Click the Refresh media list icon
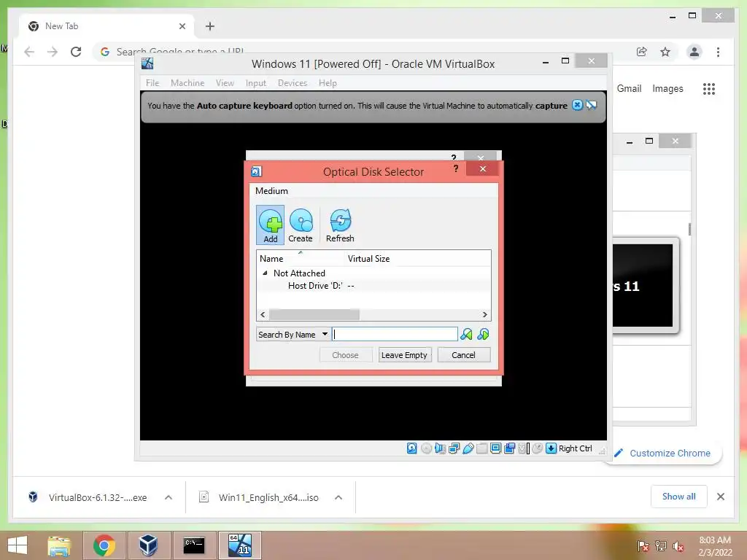 coord(340,225)
